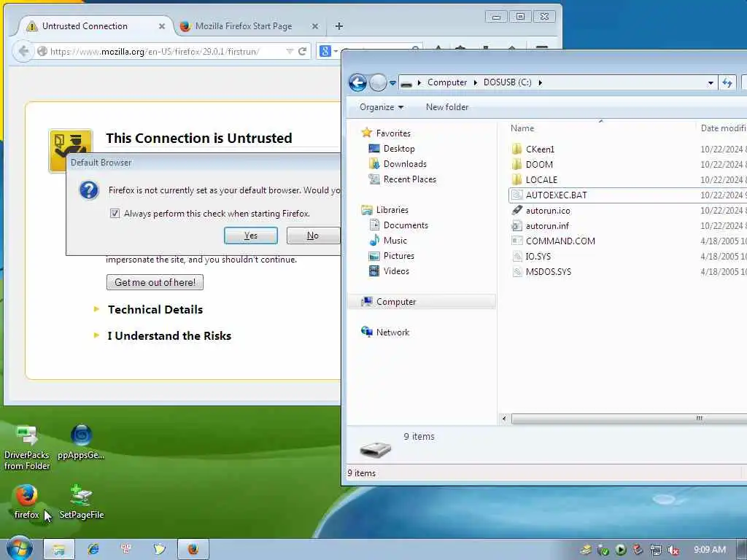Screen dimensions: 747x560
Task: Click Yes in Default Browser dialog
Action: (251, 236)
